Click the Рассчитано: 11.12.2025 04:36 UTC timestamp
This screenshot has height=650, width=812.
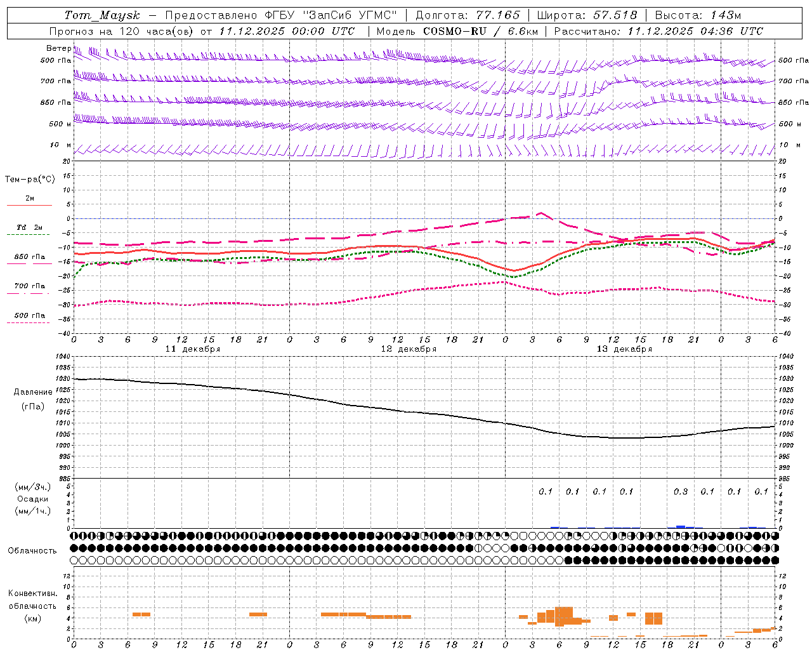658,31
